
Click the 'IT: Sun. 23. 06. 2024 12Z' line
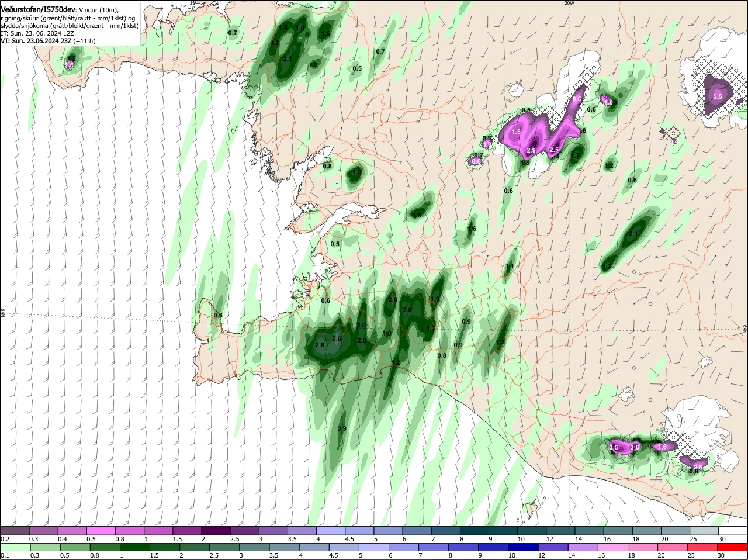tap(37, 33)
